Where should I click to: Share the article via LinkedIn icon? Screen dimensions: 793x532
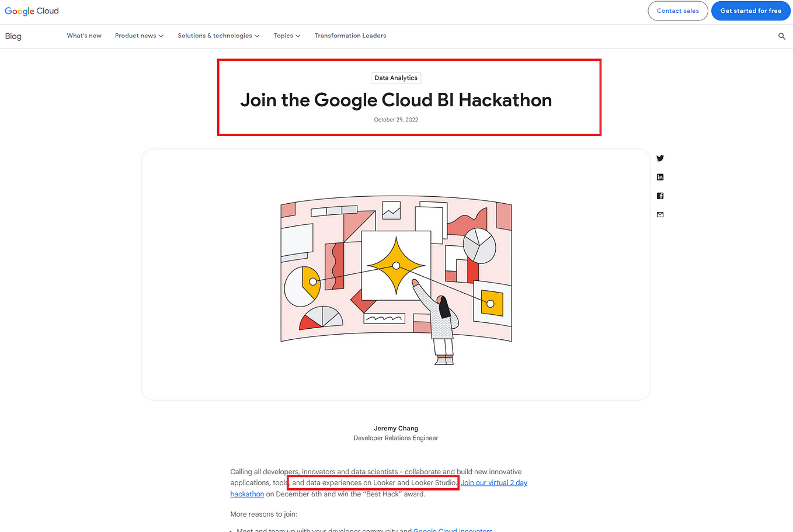point(660,177)
